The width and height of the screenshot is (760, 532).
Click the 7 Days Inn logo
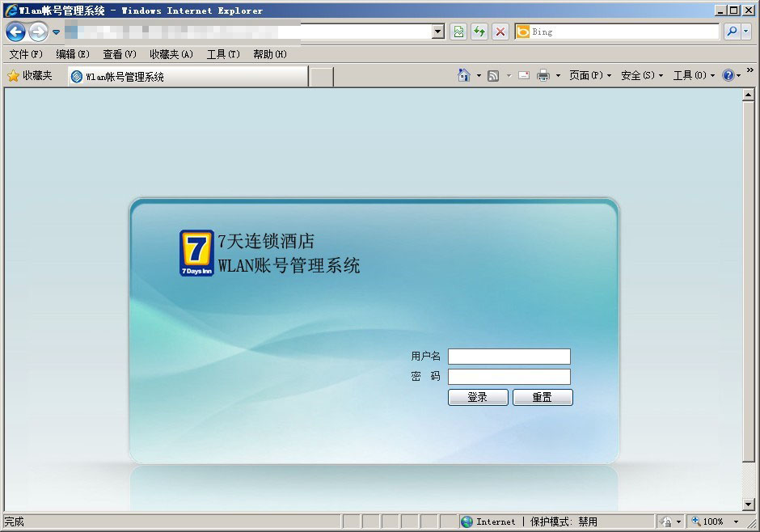coord(196,253)
